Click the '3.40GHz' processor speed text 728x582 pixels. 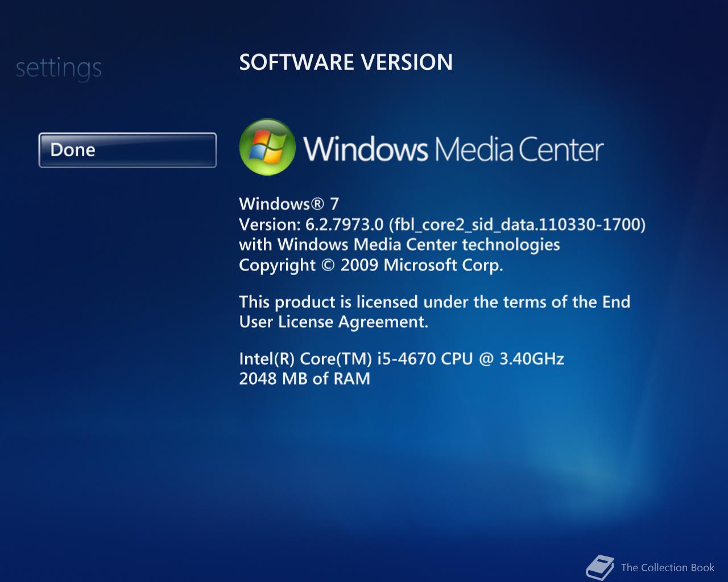click(x=532, y=359)
